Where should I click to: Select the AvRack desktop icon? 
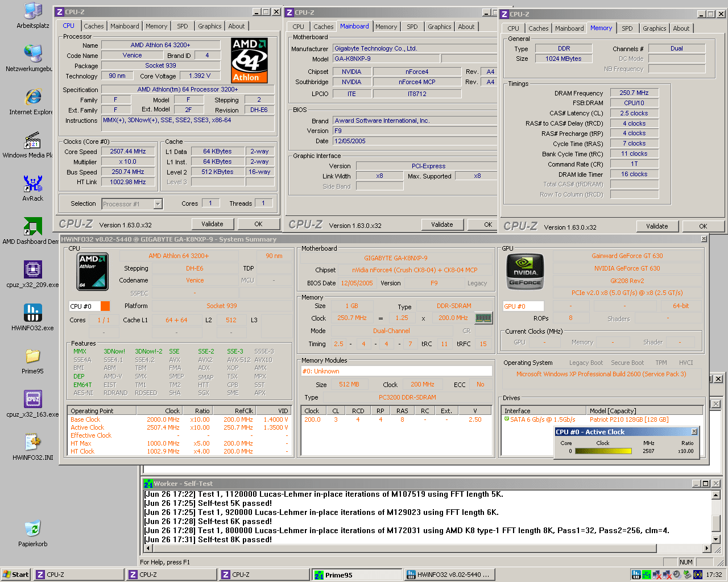point(32,189)
